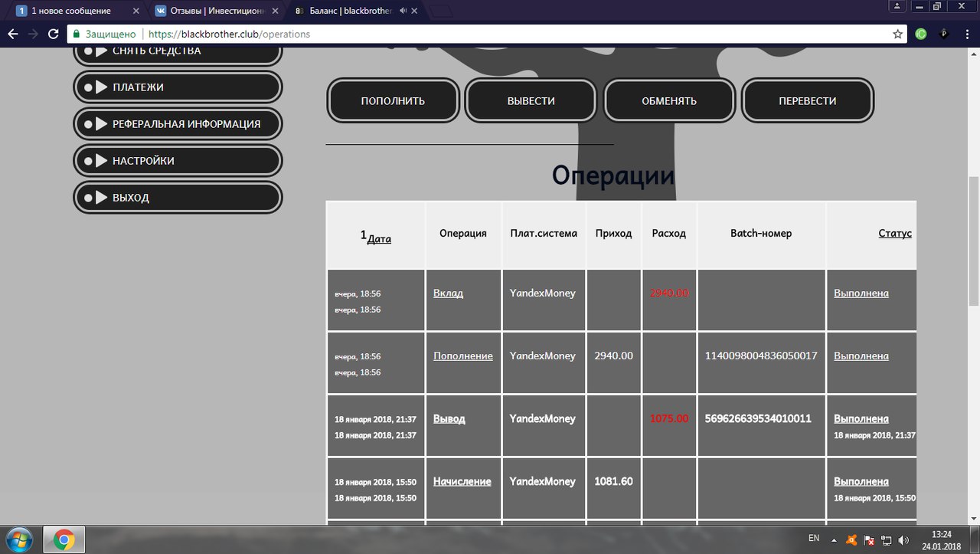Select the red 1075.00 expense value
This screenshot has height=554, width=980.
[x=669, y=418]
